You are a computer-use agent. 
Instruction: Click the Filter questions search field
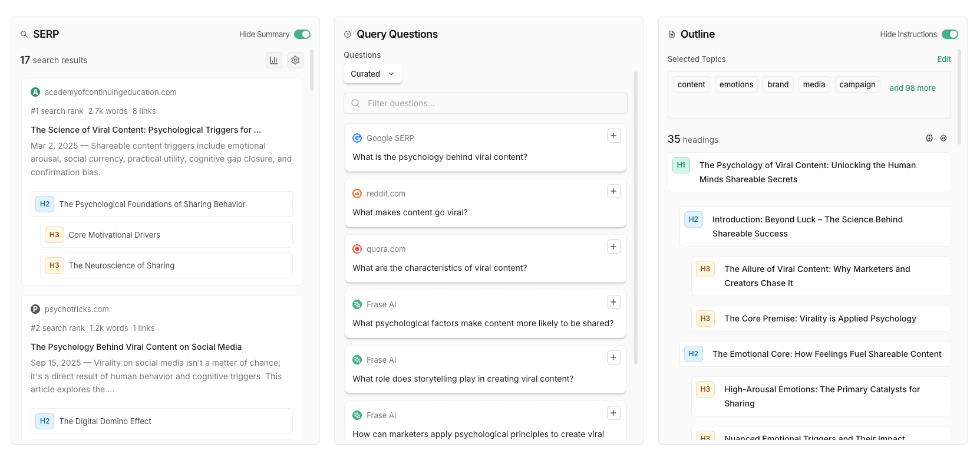[485, 103]
